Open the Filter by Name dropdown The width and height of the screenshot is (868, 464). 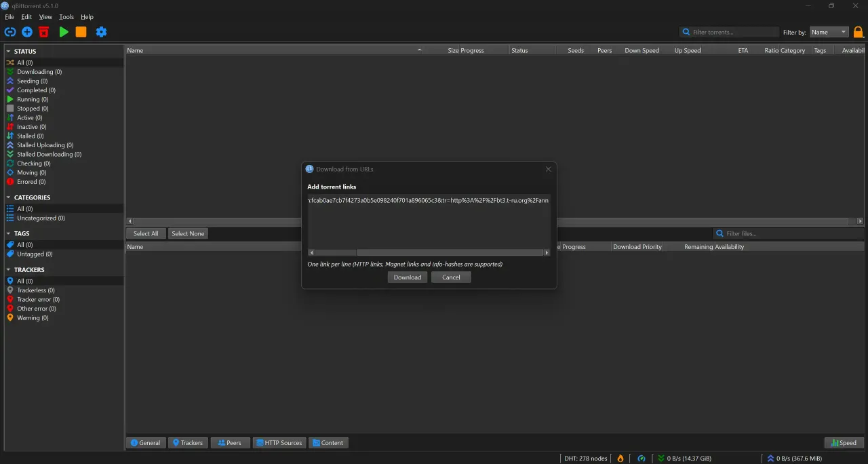(x=829, y=32)
